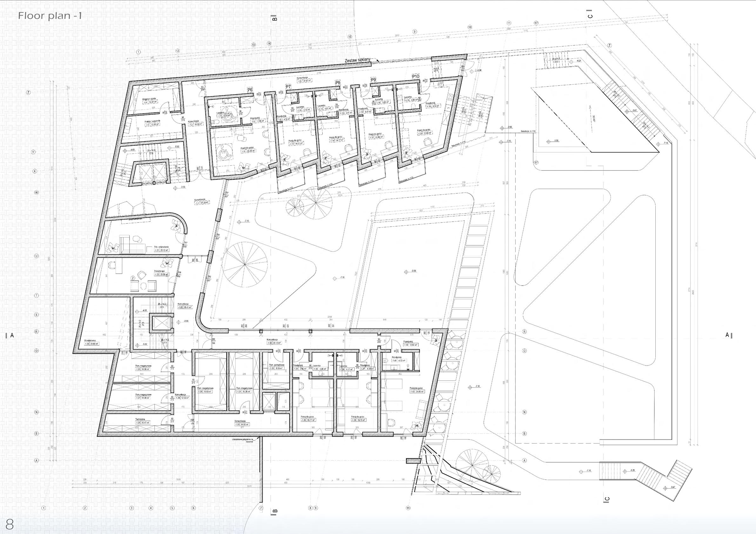The width and height of the screenshot is (756, 534).
Task: Click the P8 room tag
Action: pos(338,82)
